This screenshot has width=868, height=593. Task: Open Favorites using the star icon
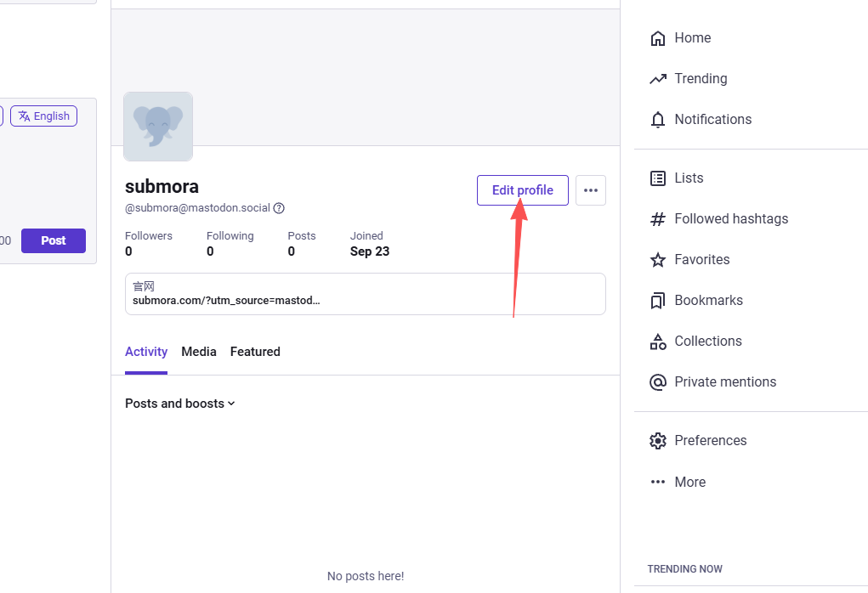point(658,260)
